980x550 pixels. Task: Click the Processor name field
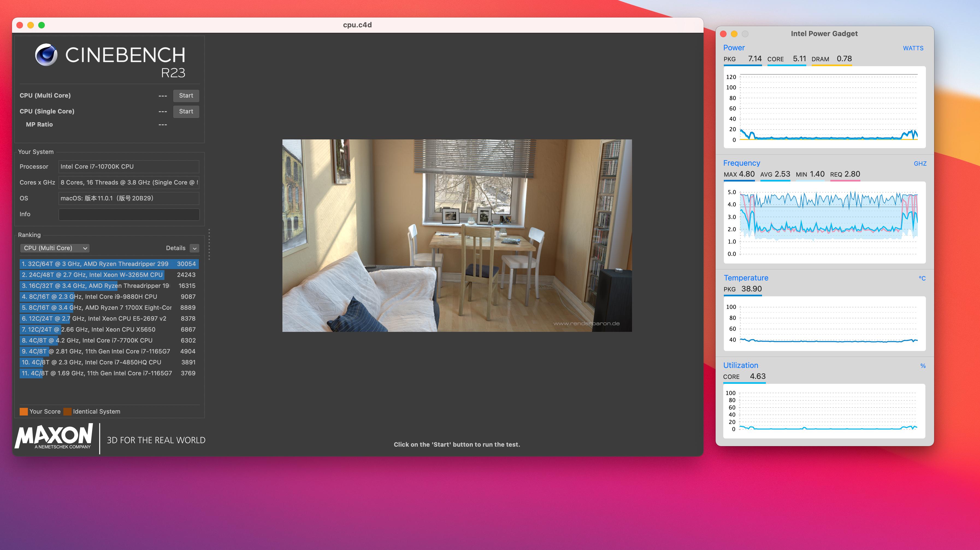click(x=129, y=167)
